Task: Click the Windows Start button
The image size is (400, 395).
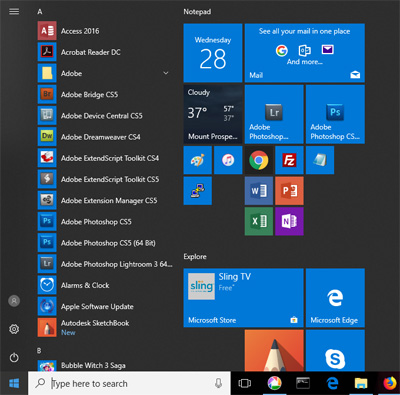Action: coord(14,383)
